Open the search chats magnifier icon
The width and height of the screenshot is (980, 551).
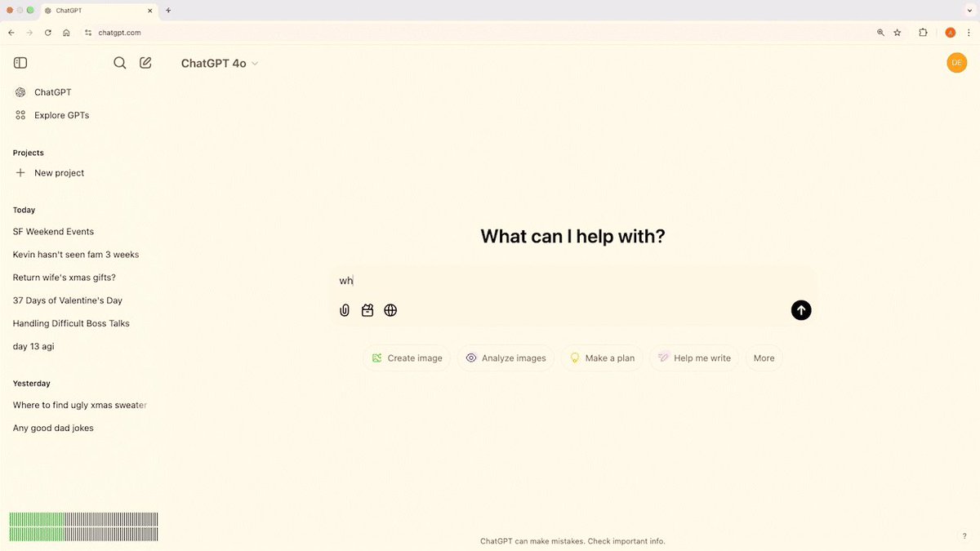120,63
